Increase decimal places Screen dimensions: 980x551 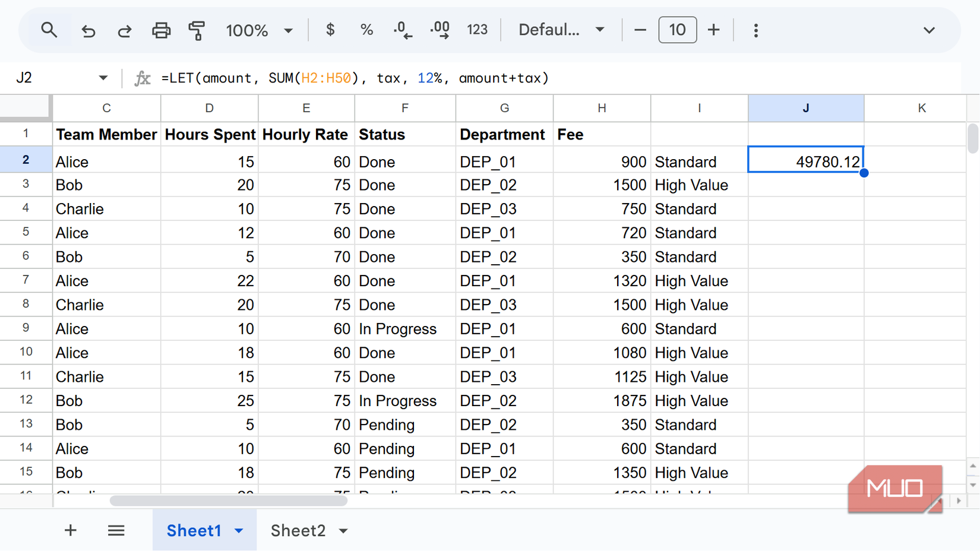440,30
